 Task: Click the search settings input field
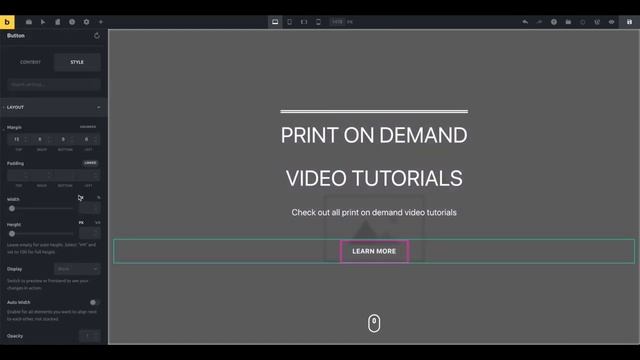tap(54, 84)
